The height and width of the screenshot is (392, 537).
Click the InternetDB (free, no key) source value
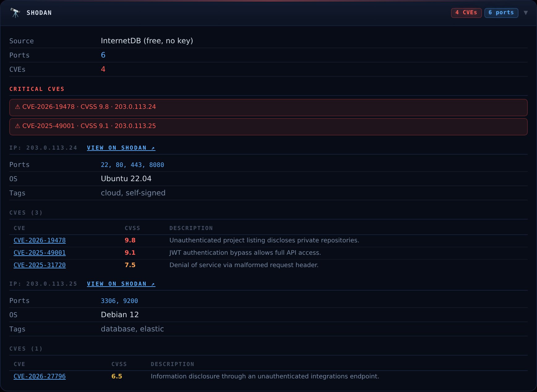(x=147, y=41)
